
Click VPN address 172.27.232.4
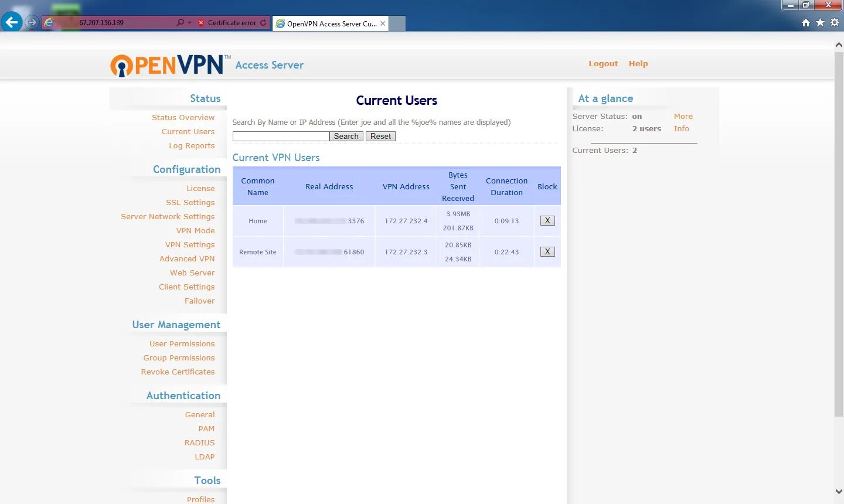click(406, 221)
